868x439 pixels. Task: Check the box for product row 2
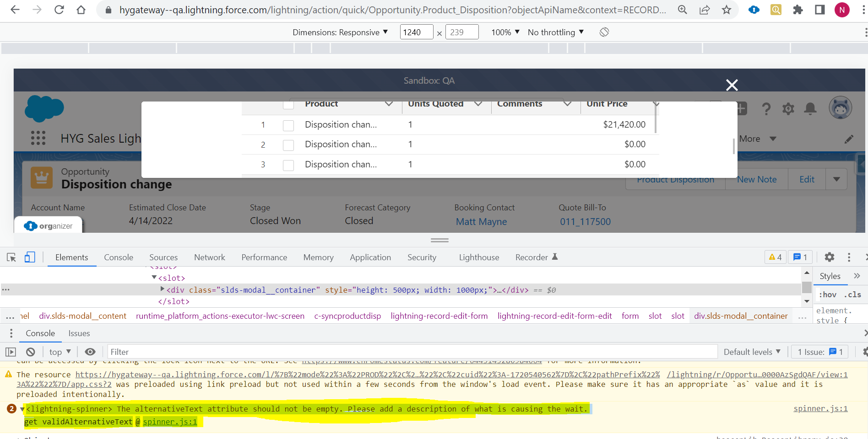click(x=288, y=145)
